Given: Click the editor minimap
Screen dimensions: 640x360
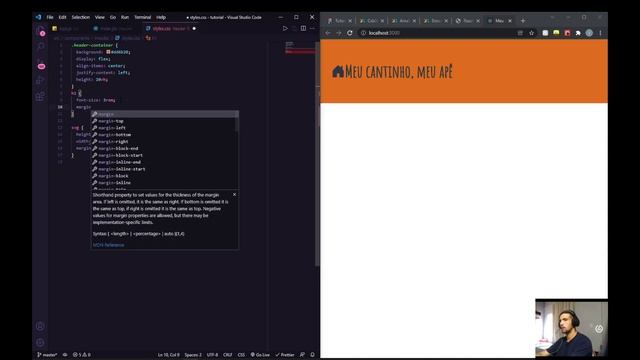Looking at the screenshot, I should click(x=300, y=48).
